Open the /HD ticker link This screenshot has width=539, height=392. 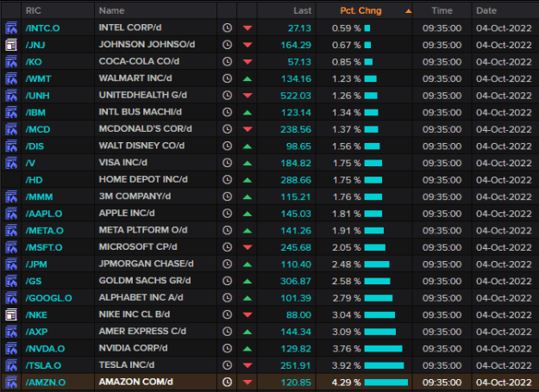point(34,180)
